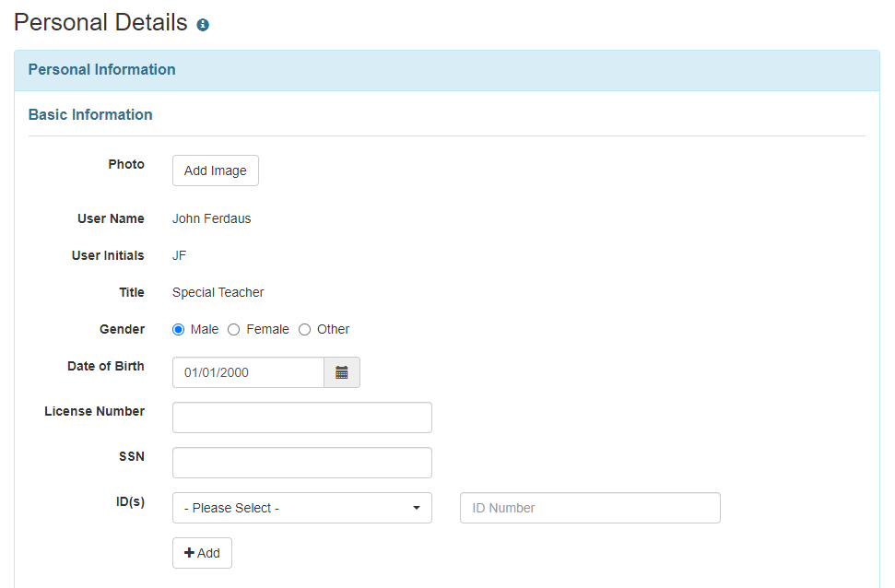This screenshot has width=895, height=588.
Task: Click the plus icon on Add button
Action: coord(190,553)
